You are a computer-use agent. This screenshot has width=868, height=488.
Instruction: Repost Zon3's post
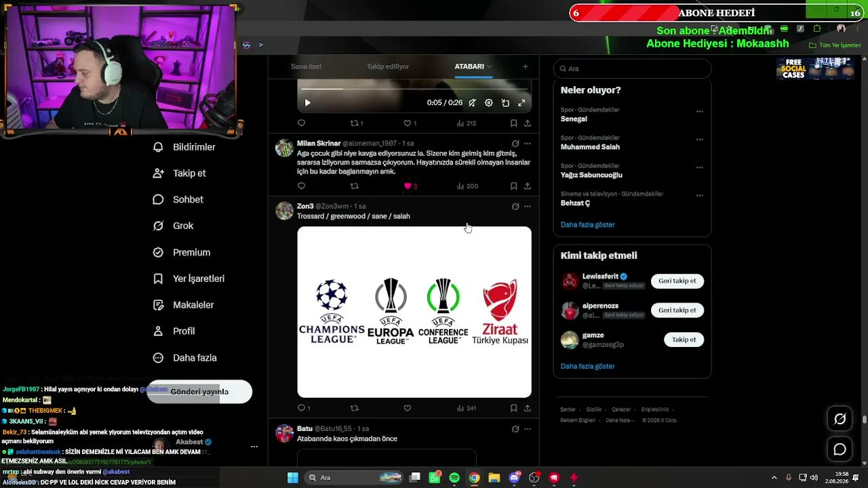(x=354, y=408)
